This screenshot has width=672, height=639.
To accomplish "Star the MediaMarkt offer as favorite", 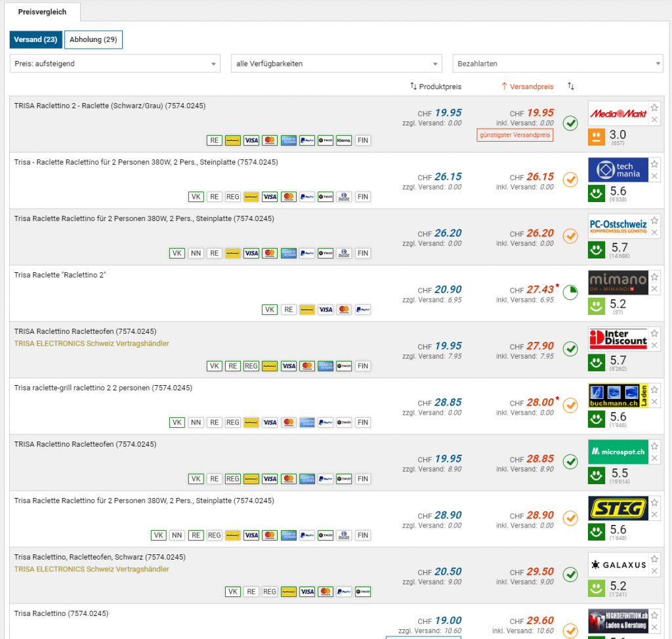I will pos(654,108).
